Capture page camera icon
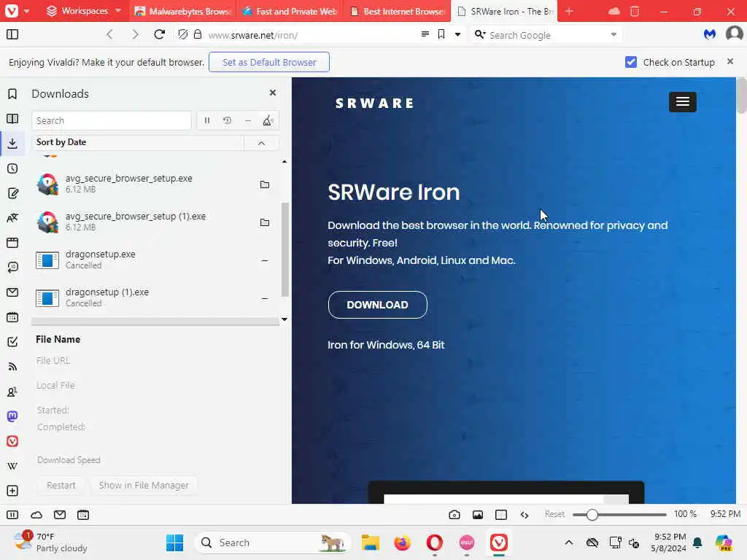Screen dimensions: 747x560 pos(454,515)
